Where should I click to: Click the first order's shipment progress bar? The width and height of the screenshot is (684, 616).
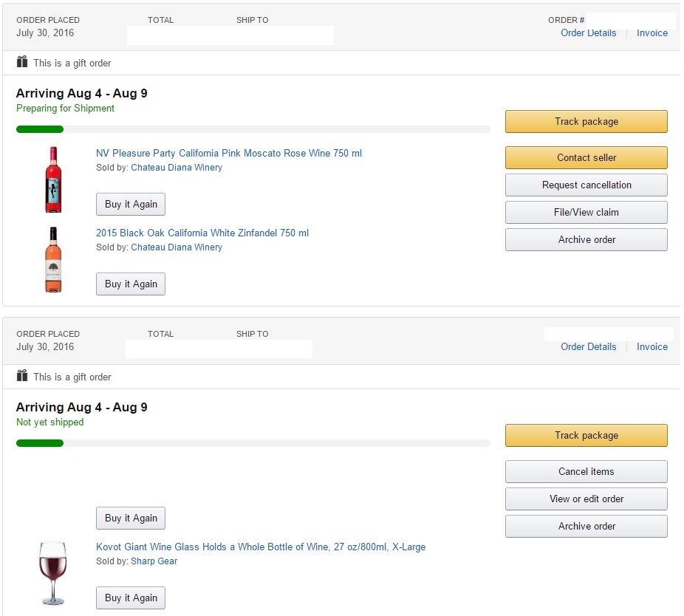253,129
